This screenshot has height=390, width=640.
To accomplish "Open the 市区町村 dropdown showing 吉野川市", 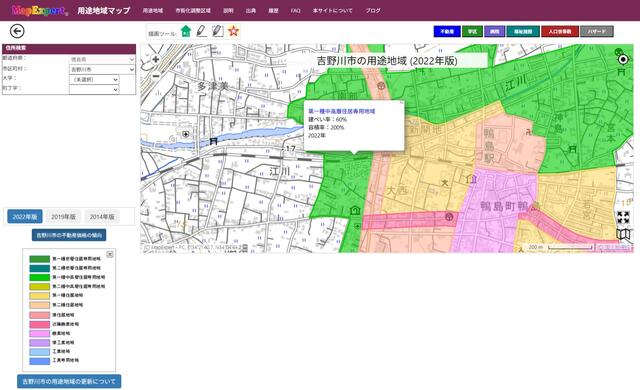I will tap(102, 70).
